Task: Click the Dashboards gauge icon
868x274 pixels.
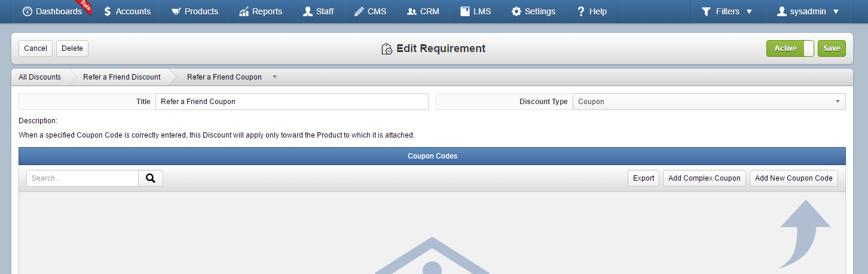Action: pos(27,11)
